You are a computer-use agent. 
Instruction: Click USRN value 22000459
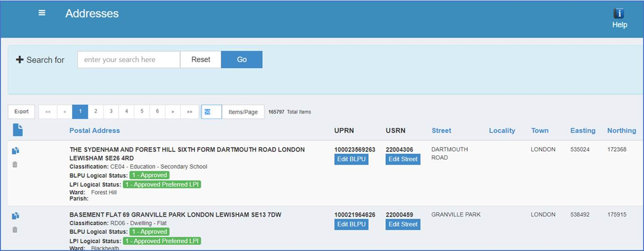click(x=399, y=215)
